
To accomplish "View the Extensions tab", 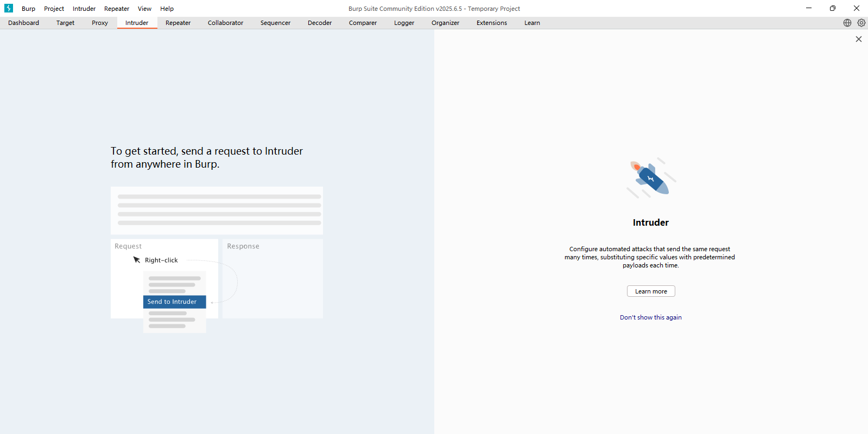I will tap(492, 23).
